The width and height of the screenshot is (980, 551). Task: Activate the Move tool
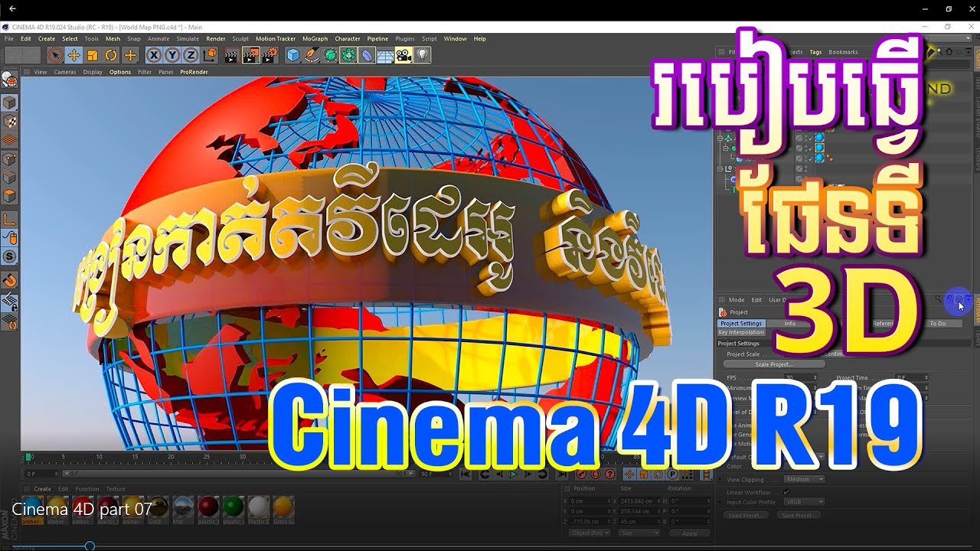pos(73,55)
